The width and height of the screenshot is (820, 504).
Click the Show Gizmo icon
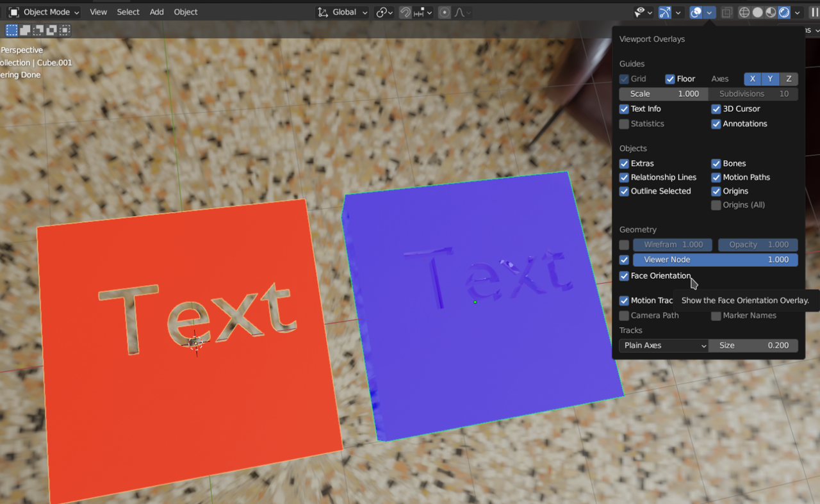click(664, 12)
